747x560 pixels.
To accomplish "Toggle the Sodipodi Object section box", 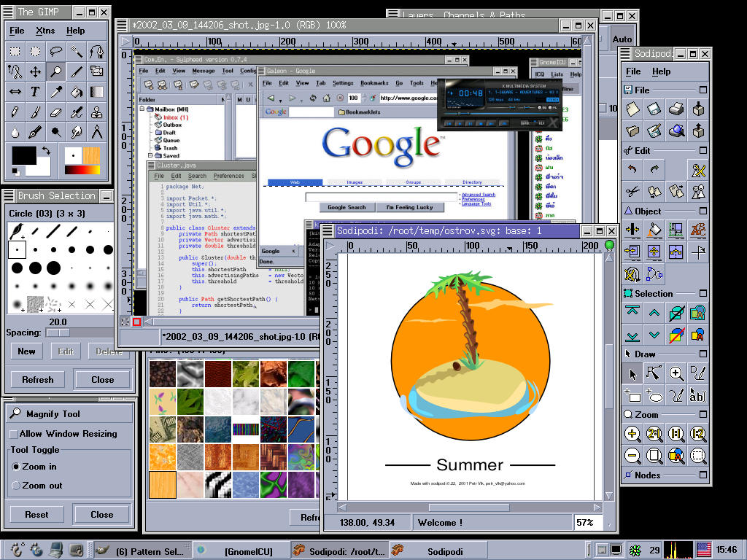I will (703, 211).
